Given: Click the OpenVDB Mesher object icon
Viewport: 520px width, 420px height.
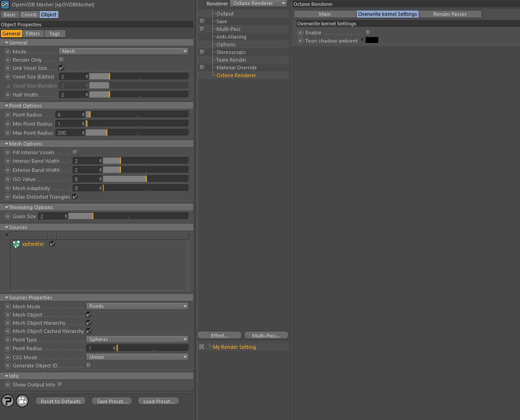Looking at the screenshot, I should point(5,5).
